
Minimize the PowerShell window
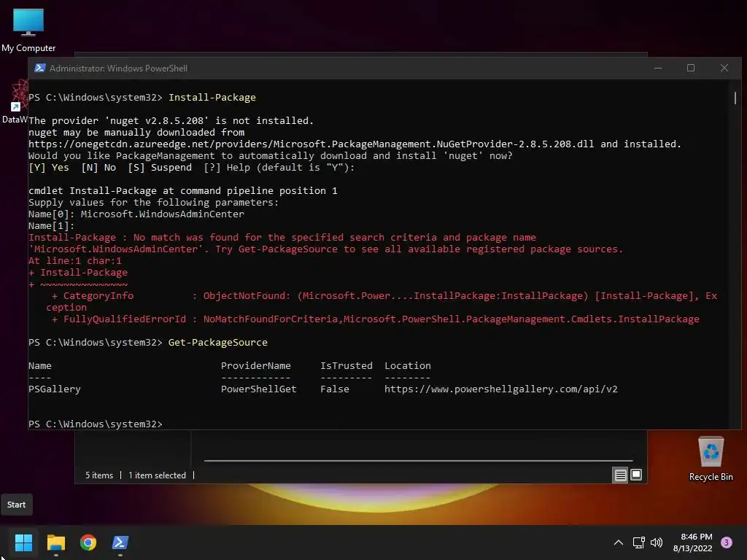658,68
